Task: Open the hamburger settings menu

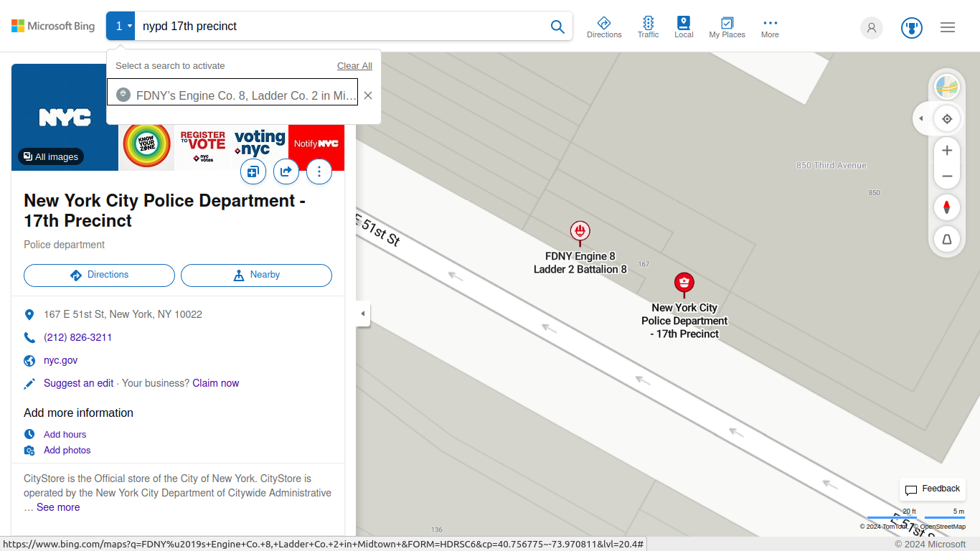Action: coord(948,27)
